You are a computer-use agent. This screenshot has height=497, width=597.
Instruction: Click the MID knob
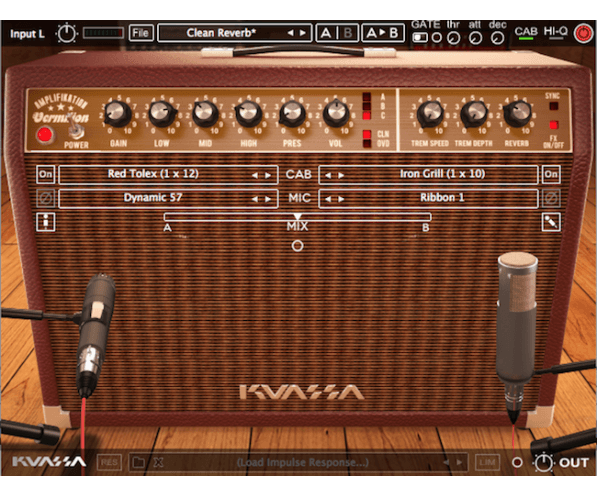click(x=206, y=113)
